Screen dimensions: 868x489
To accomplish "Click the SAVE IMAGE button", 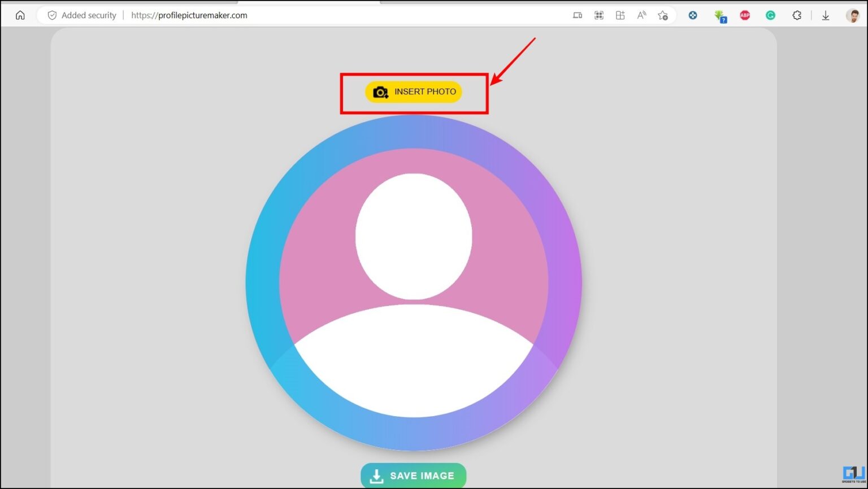I will 413,475.
